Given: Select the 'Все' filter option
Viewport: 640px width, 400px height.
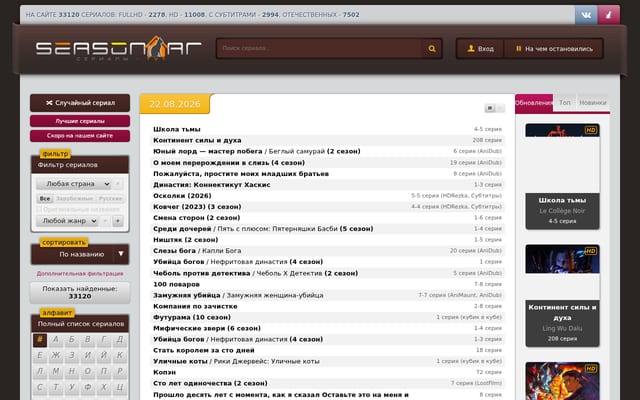Looking at the screenshot, I should (x=45, y=199).
